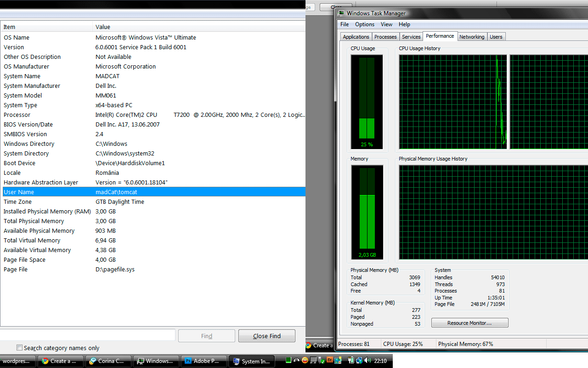Click the Value column header
588x368 pixels.
(199, 27)
